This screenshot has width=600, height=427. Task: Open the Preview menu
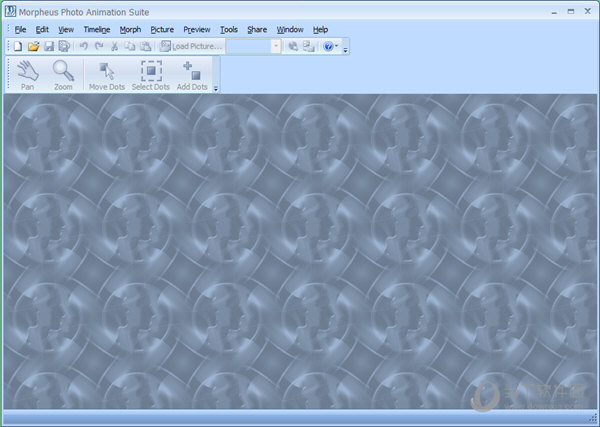coord(197,30)
